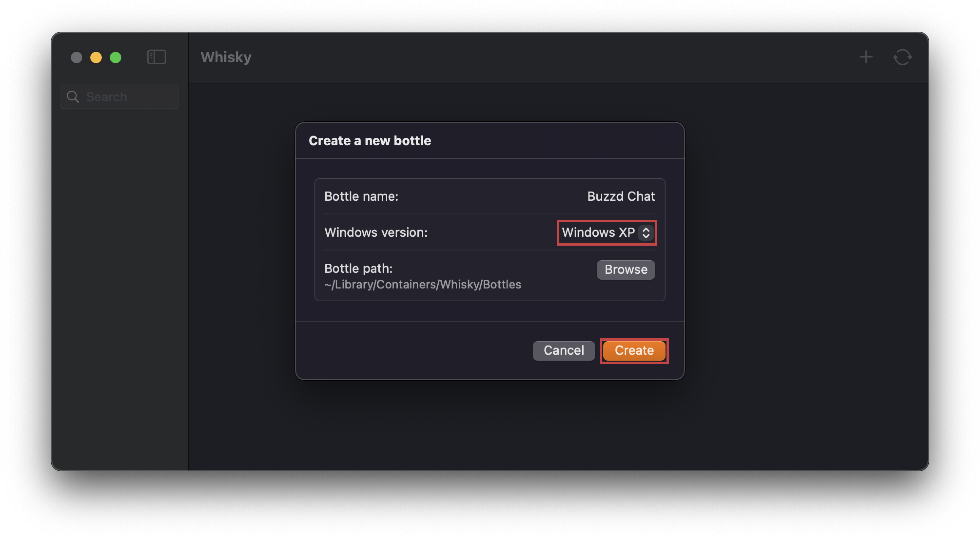Click the Create a new bottle heading

(369, 141)
